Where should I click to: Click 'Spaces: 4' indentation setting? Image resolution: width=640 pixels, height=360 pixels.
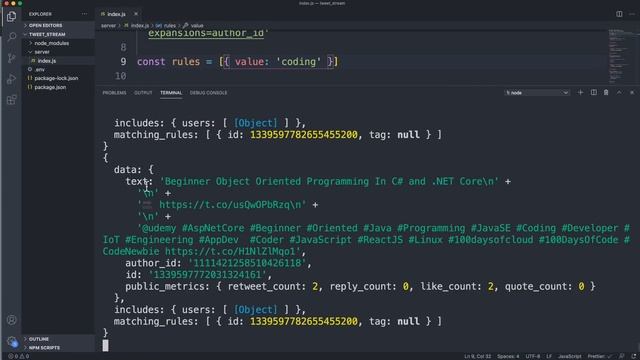click(508, 356)
